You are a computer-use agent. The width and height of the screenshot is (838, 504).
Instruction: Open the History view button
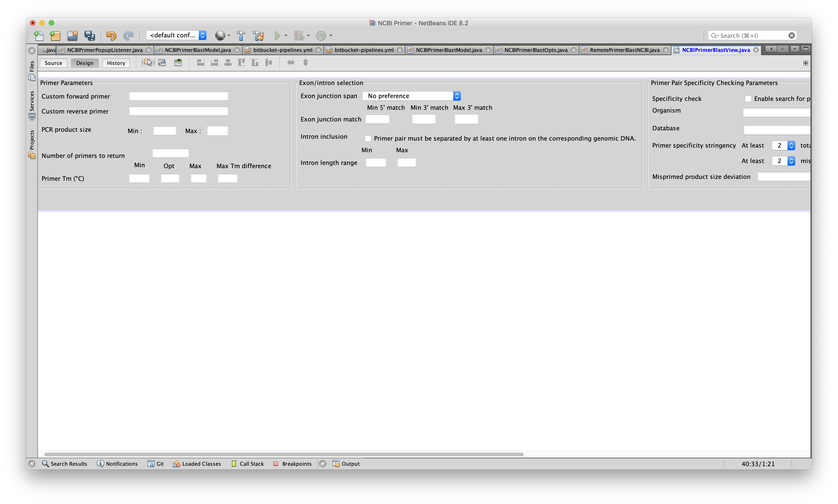coord(116,63)
